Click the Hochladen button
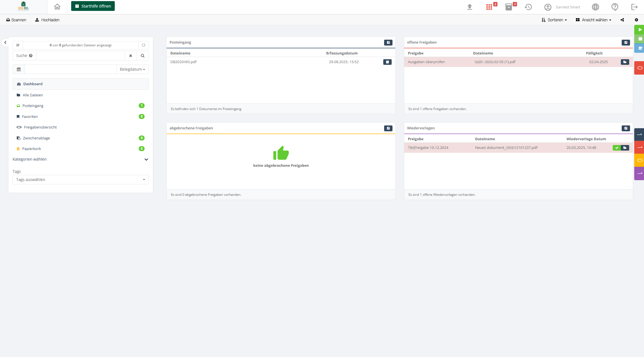Screen dimensions: 644x357 [x=47, y=20]
